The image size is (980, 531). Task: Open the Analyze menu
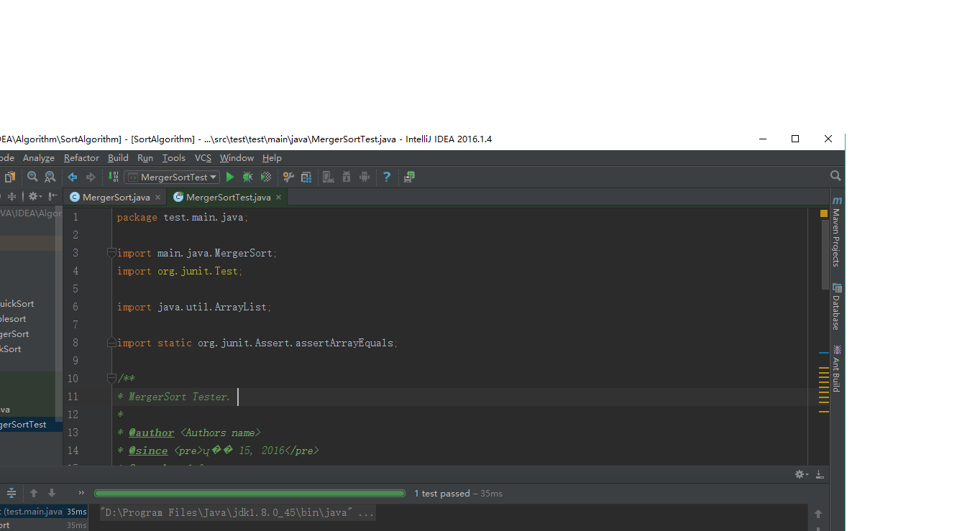click(x=39, y=158)
